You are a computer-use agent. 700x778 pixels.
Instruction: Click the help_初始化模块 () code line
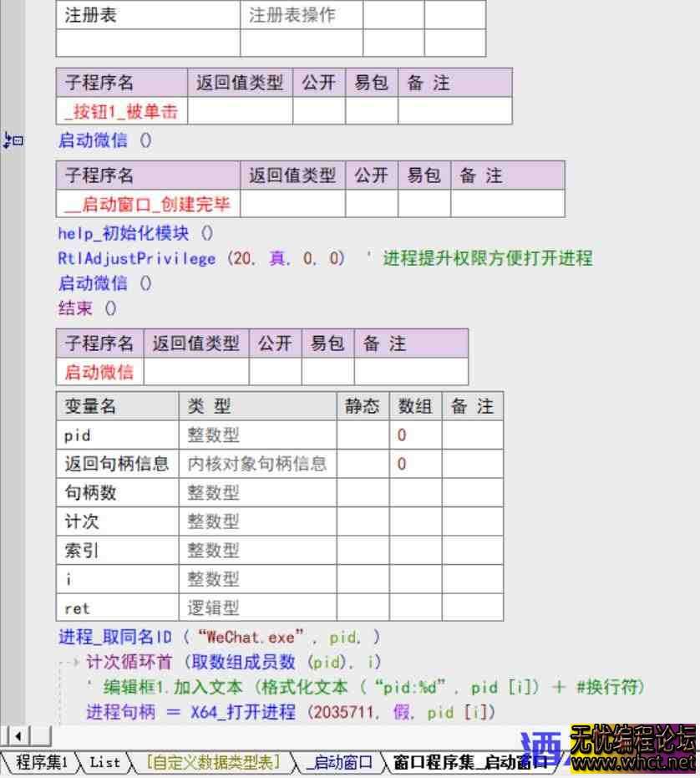135,233
